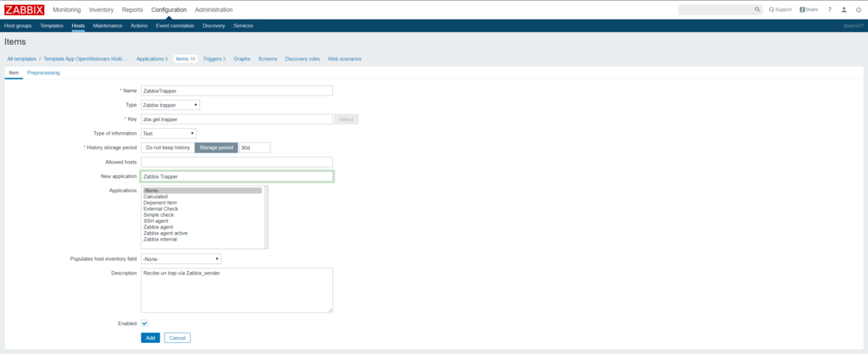Switch to the Preprocessing tab
The height and width of the screenshot is (354, 868).
click(x=43, y=73)
